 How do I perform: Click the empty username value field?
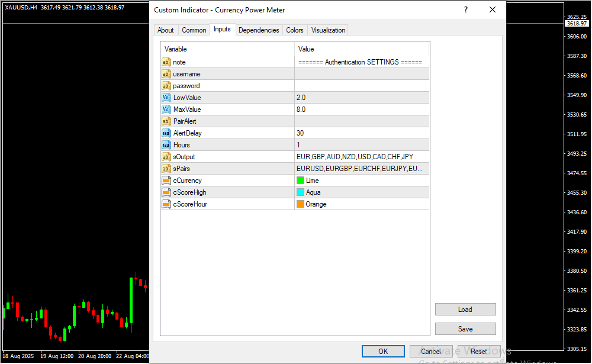(x=362, y=74)
